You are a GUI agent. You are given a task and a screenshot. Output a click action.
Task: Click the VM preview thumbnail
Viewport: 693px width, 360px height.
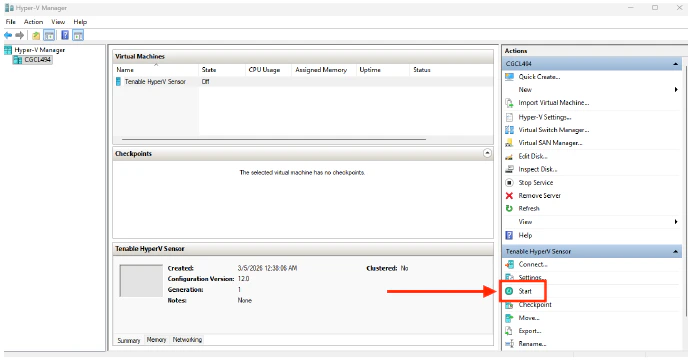click(x=141, y=280)
